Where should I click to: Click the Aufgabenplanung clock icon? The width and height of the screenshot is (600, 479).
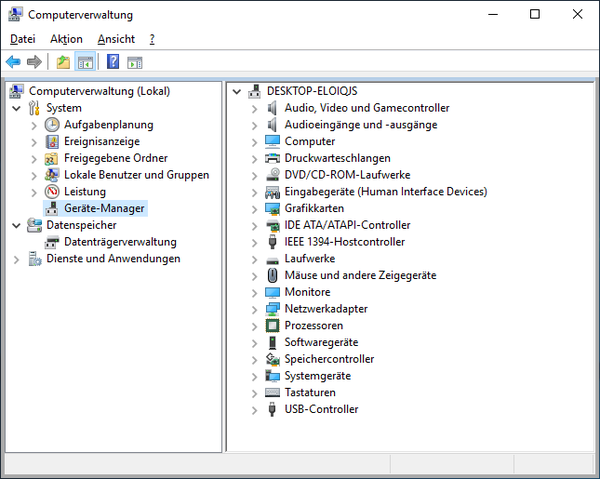[52, 125]
